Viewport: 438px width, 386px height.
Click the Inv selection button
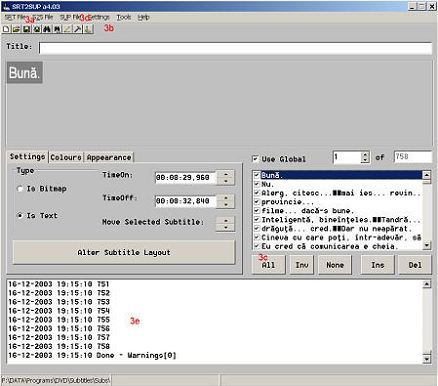[302, 265]
